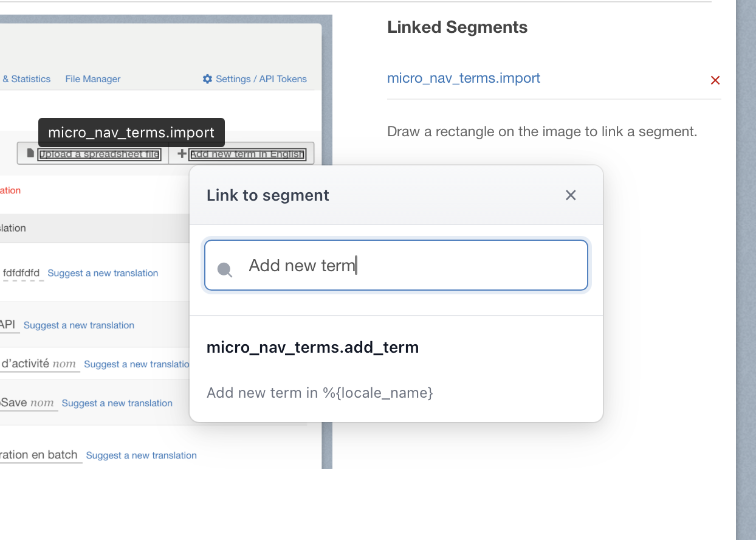Open the Statistics tab
This screenshot has height=540, width=756.
coord(27,79)
